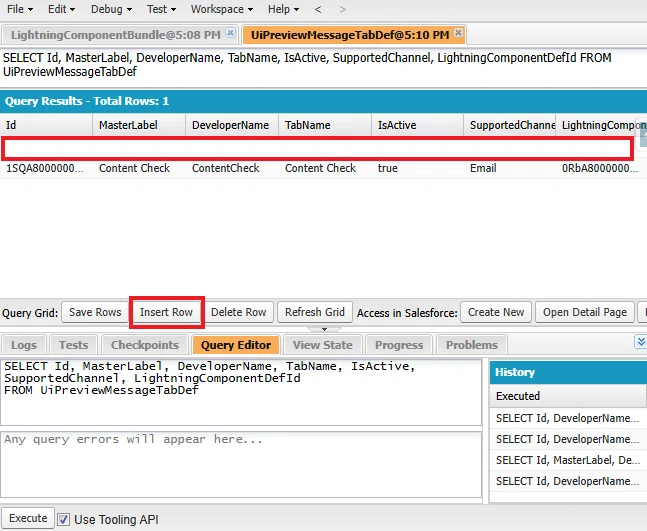
Task: Sort by the DeveloperName column header
Action: [232, 125]
